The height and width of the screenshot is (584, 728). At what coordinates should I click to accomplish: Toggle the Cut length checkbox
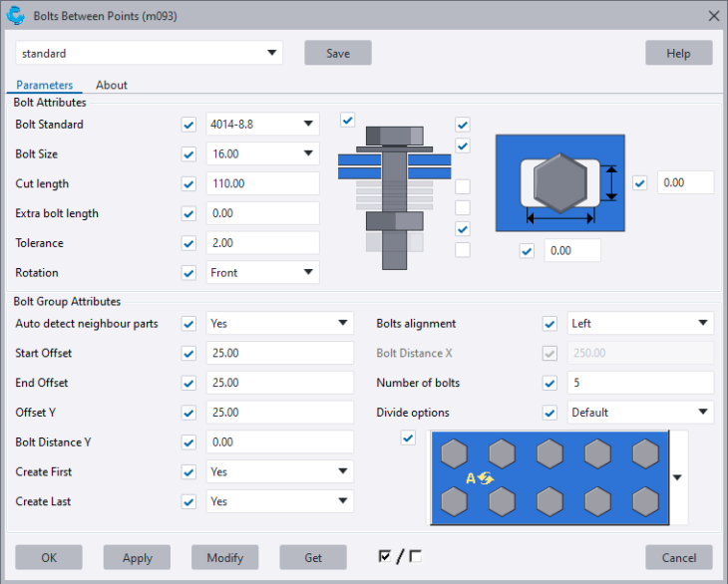(x=188, y=183)
